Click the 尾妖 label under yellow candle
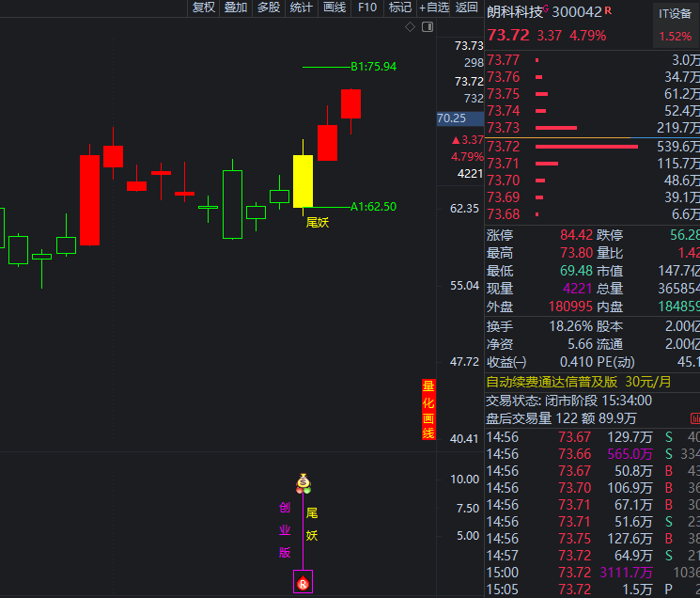The width and height of the screenshot is (700, 598). 318,223
